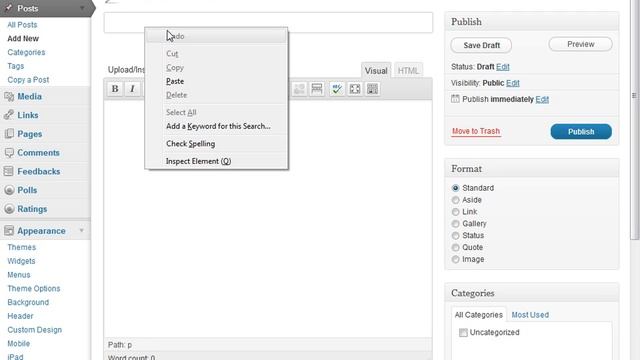Image resolution: width=640 pixels, height=360 pixels.
Task: Open Categories under Posts
Action: click(x=26, y=52)
